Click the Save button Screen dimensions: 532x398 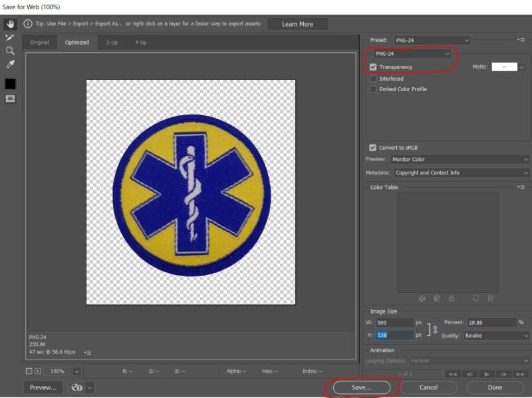coord(362,387)
